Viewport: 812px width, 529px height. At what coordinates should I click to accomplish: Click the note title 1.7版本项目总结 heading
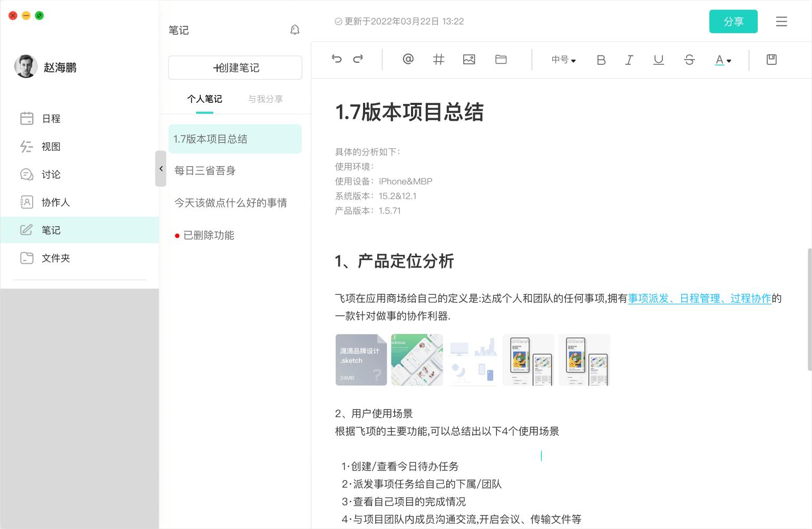[409, 112]
